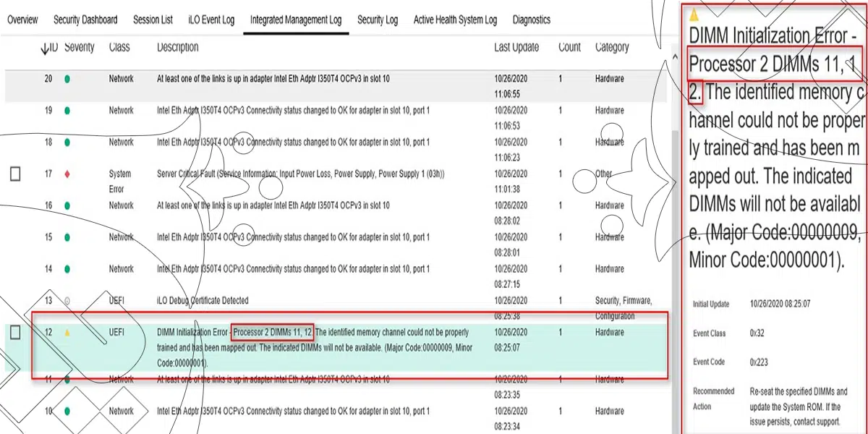Viewport: 868px width, 434px height.
Task: Click the critical red severity icon in row 17
Action: tap(67, 174)
